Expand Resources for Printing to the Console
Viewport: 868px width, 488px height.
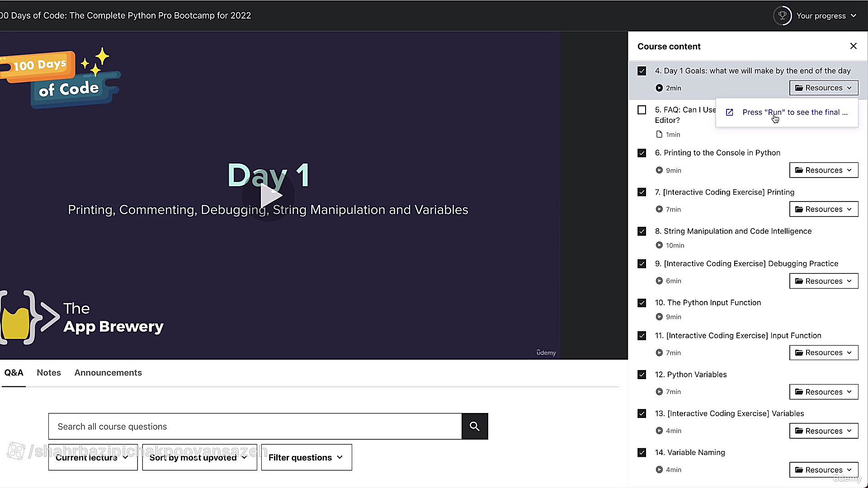click(824, 170)
